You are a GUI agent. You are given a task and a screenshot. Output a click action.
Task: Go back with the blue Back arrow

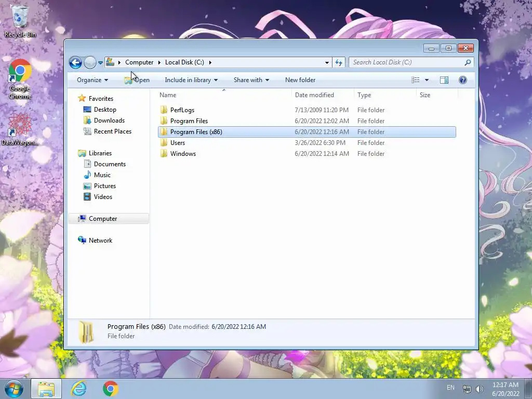(75, 62)
